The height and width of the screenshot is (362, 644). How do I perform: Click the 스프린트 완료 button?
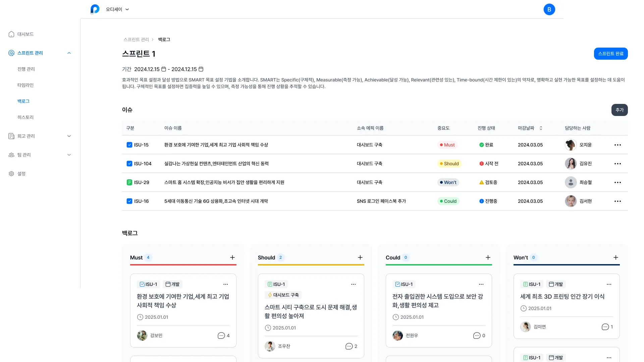pos(611,54)
